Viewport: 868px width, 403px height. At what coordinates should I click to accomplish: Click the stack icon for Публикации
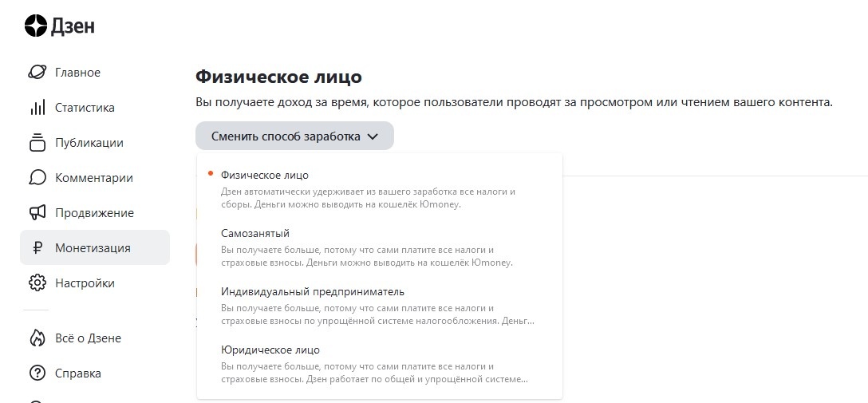tap(37, 142)
